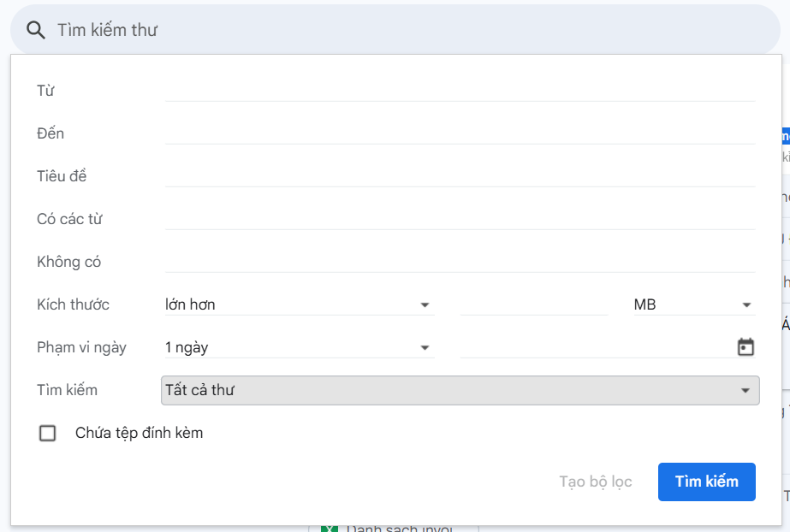Click the magnifying glass search icon
This screenshot has height=532, width=790.
tap(36, 30)
